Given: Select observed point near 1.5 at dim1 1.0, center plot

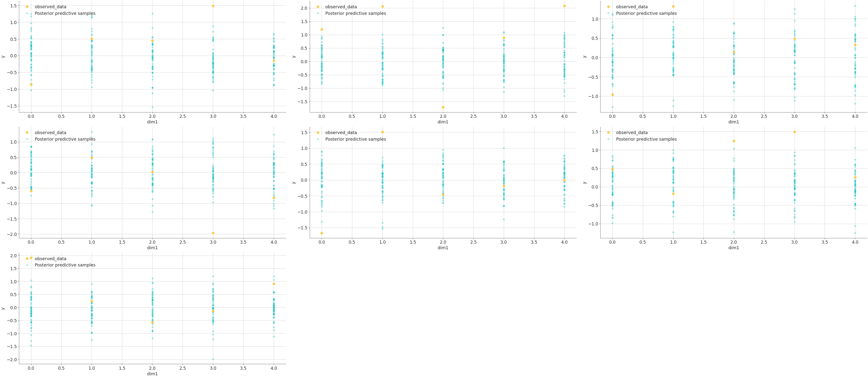Looking at the screenshot, I should tap(382, 132).
